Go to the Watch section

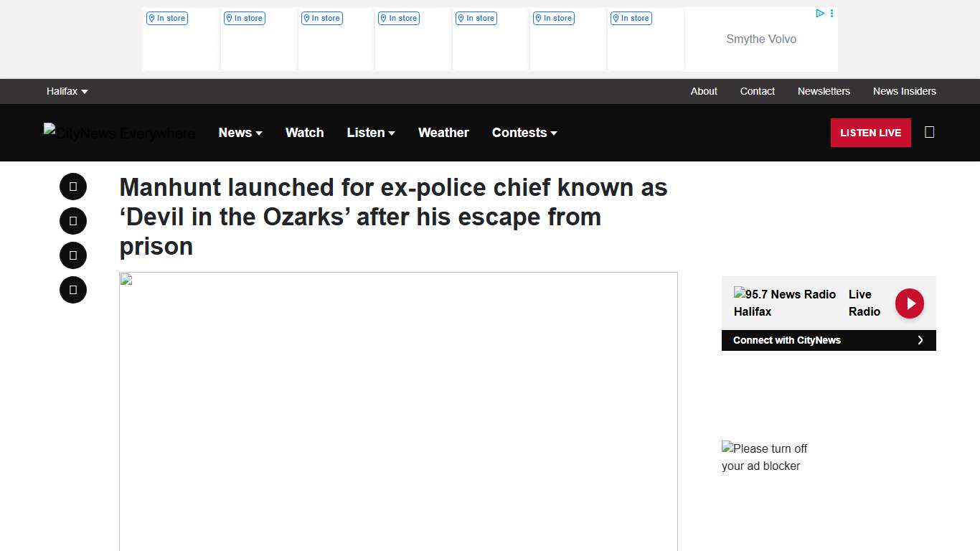pos(304,133)
